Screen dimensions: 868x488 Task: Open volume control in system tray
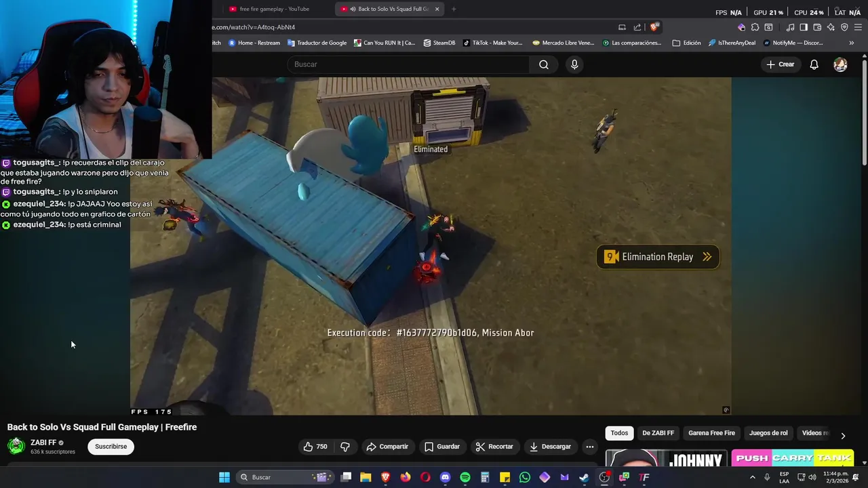pyautogui.click(x=812, y=477)
